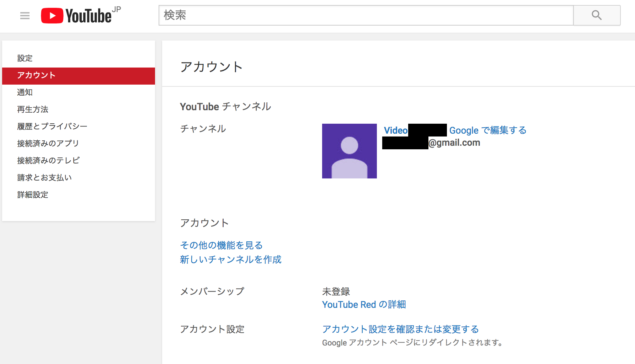Click the magnifier search button
Viewport: 635px width, 364px height.
click(597, 15)
